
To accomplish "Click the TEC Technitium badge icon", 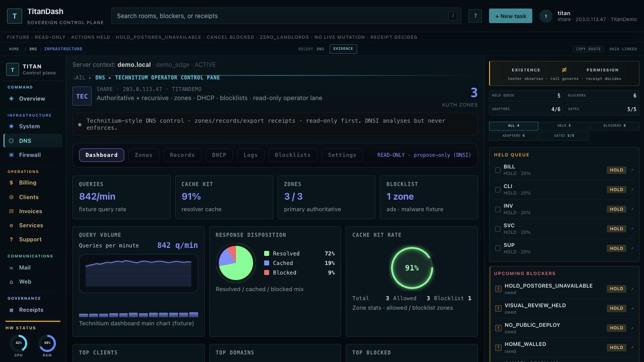I will 82,96.
